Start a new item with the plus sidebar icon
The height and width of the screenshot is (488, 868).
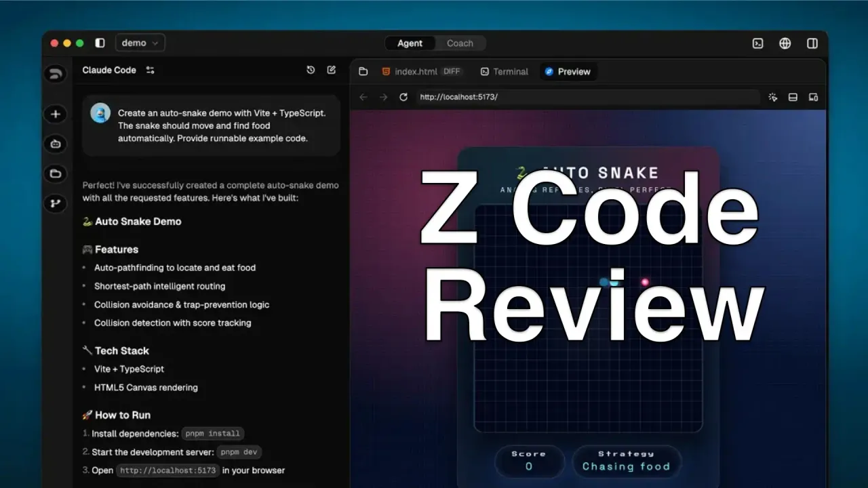click(x=55, y=114)
